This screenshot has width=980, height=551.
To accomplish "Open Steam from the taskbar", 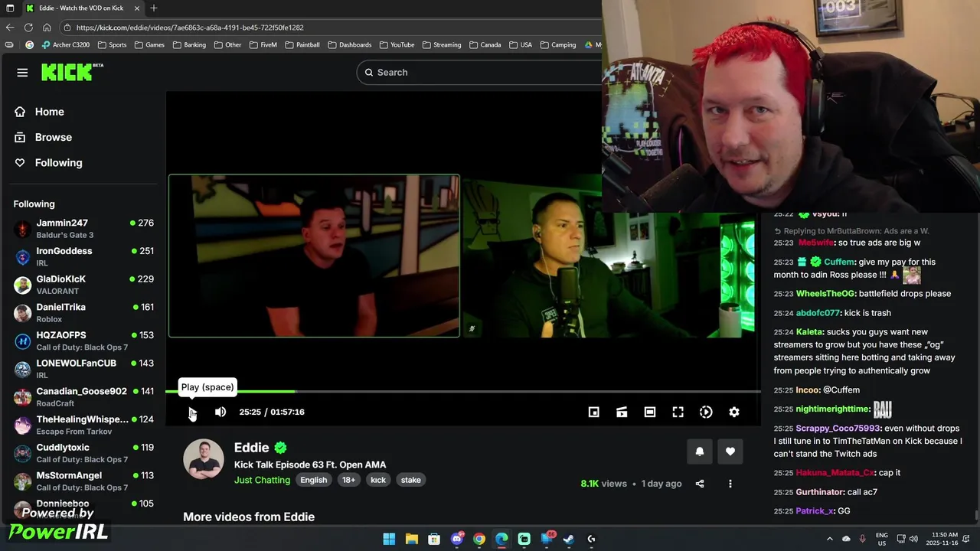I will 569,539.
